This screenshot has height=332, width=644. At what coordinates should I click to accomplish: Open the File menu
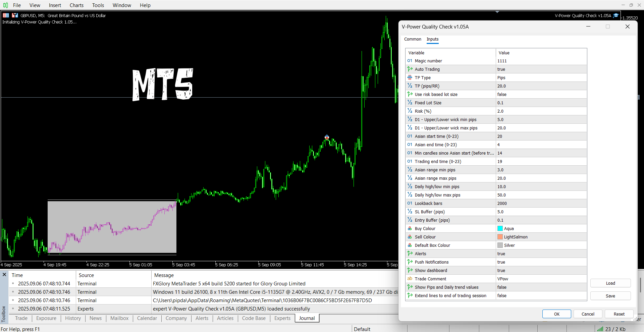click(17, 5)
